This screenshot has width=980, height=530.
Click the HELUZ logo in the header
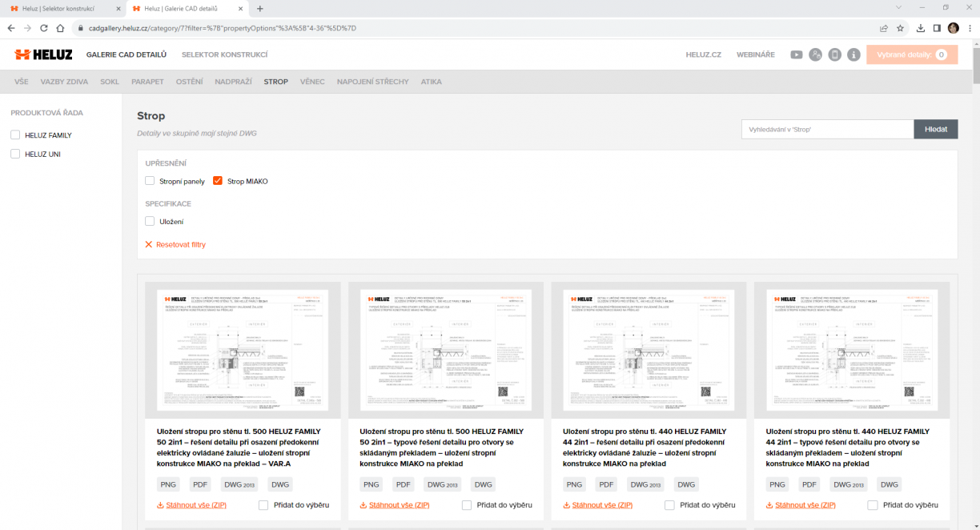point(43,54)
